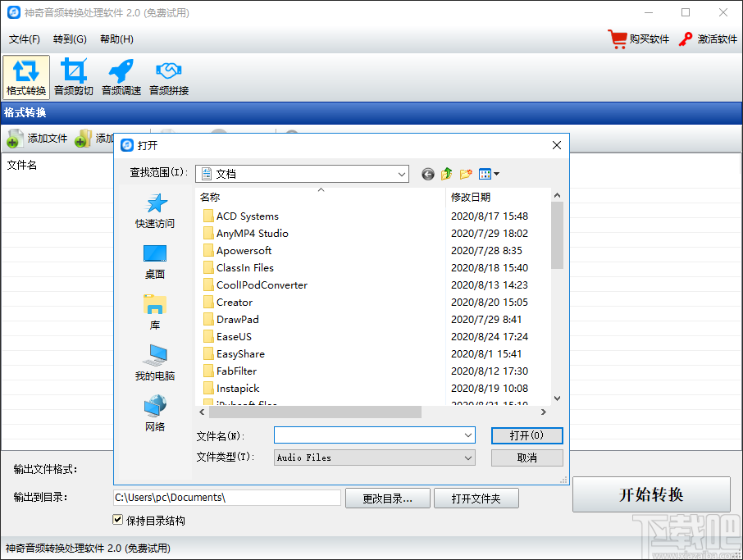Open the 音频剪切 audio cutting tool
The image size is (743, 560).
[x=74, y=77]
